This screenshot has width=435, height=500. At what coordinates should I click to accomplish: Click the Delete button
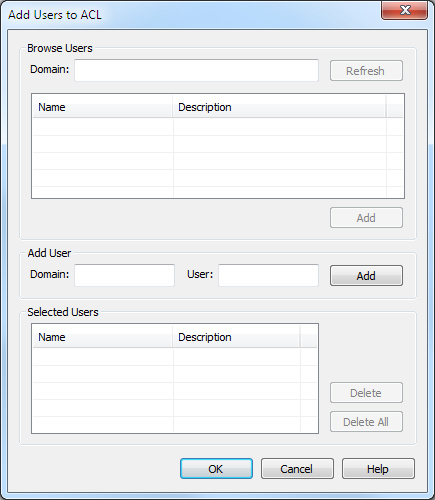tap(366, 393)
